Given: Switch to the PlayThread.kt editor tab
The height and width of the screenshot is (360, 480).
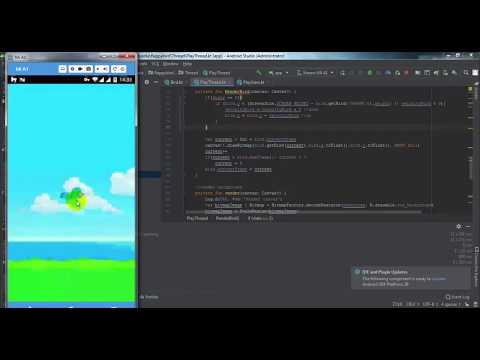Looking at the screenshot, I should click(x=212, y=82).
